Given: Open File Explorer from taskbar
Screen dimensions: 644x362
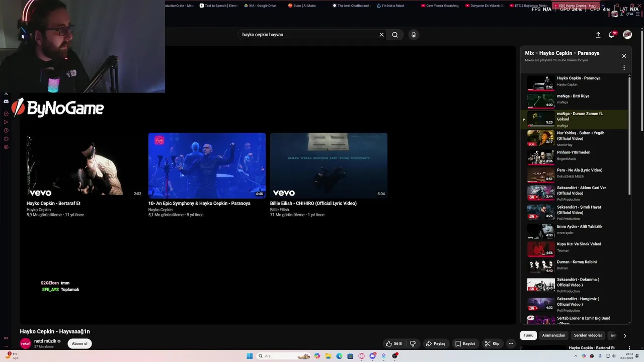Looking at the screenshot, I should pos(328,356).
